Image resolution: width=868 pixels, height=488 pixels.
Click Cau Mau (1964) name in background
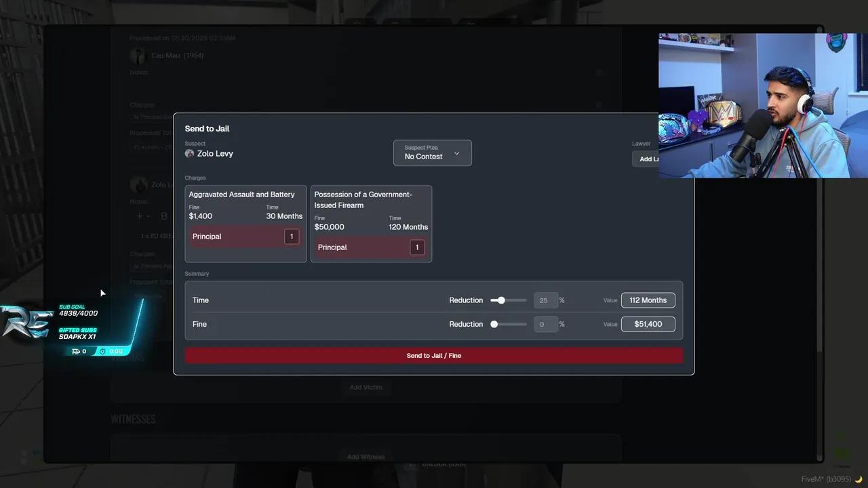click(178, 56)
